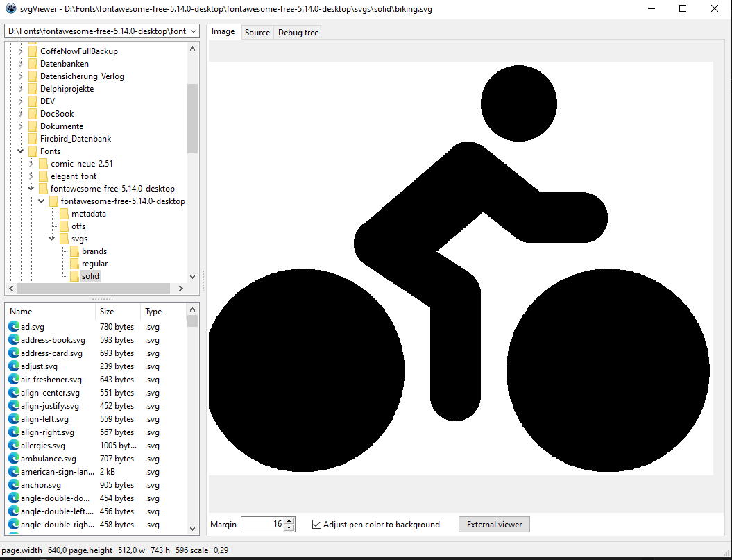Switch to the Source tab
This screenshot has width=732, height=560.
257,32
